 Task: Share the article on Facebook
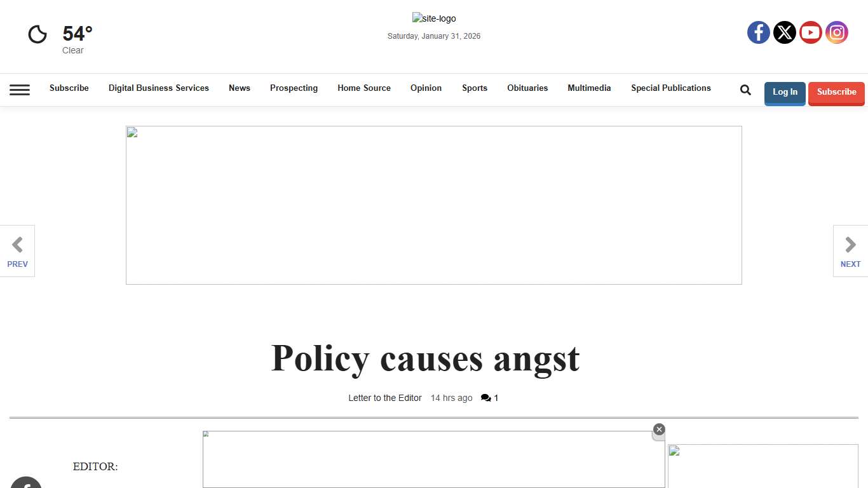point(26,485)
